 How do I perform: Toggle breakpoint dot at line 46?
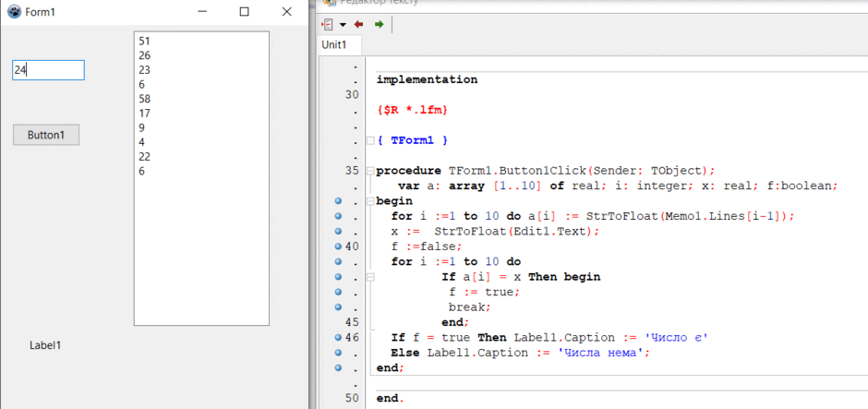(x=338, y=337)
